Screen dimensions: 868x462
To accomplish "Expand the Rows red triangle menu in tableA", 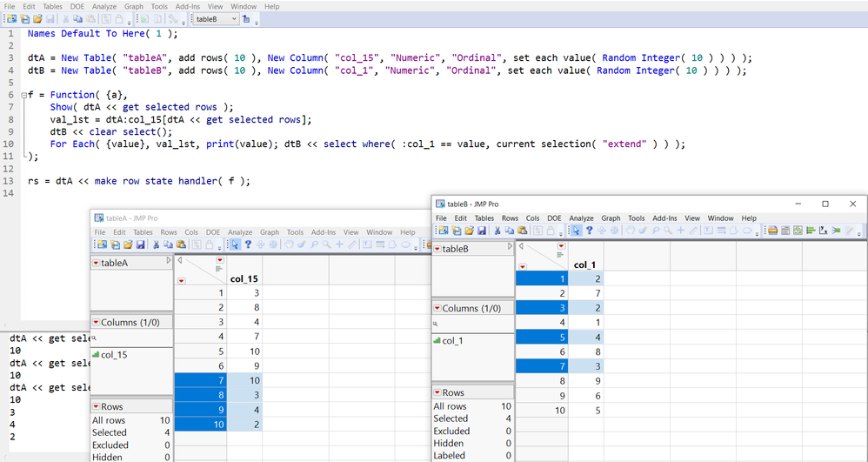I will [x=96, y=406].
